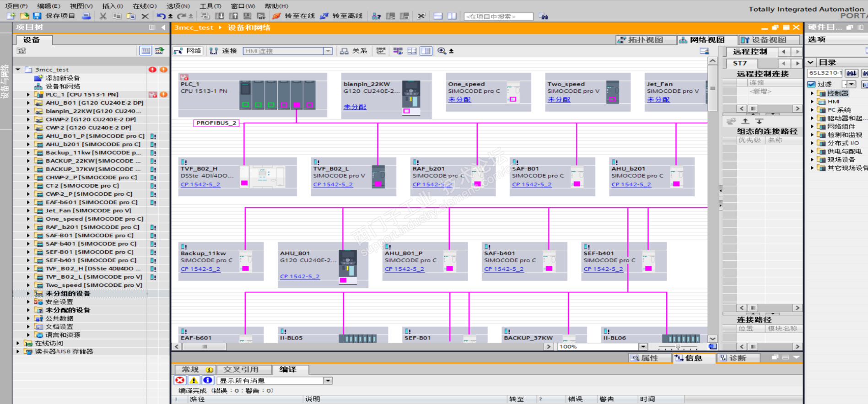Open the 项目(P) menu

16,6
